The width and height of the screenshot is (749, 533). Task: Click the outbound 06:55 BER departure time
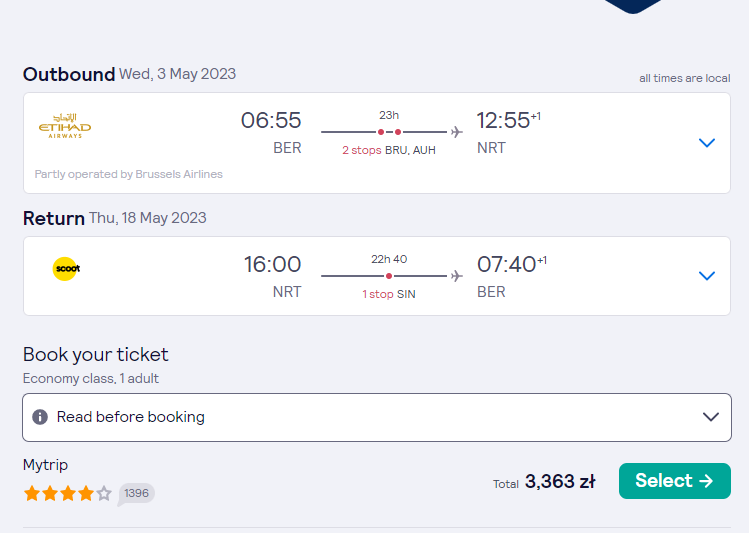[271, 132]
